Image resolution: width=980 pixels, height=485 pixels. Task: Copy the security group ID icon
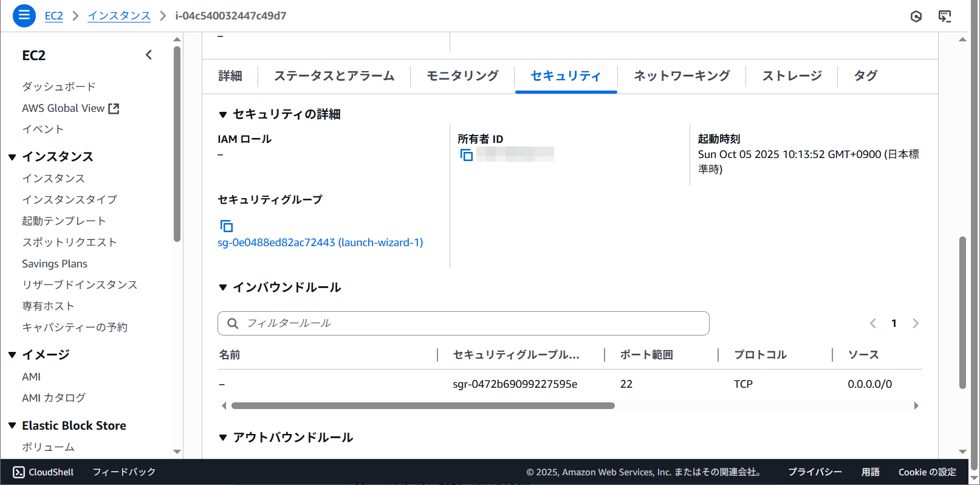tap(226, 226)
